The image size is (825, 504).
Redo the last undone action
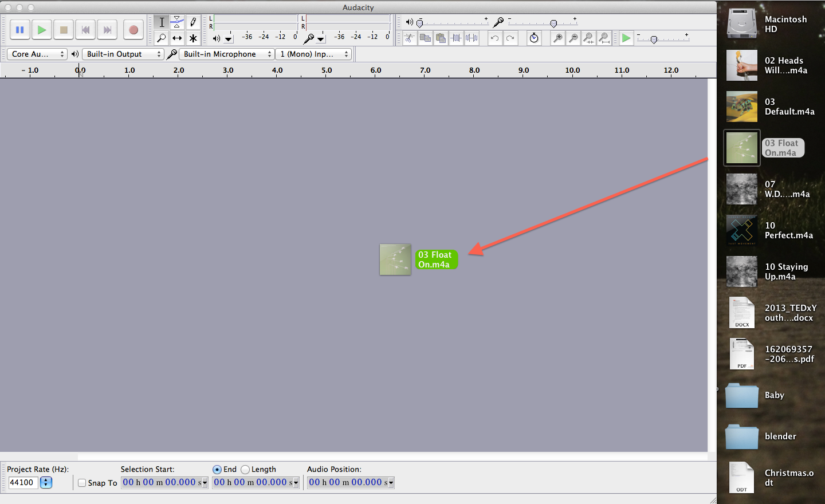[510, 38]
